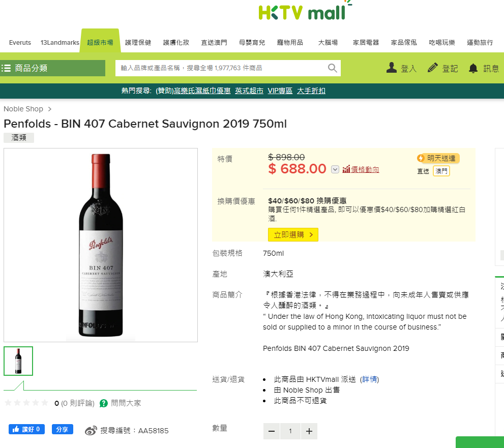
Task: Click the green question mark icon
Action: (104, 403)
